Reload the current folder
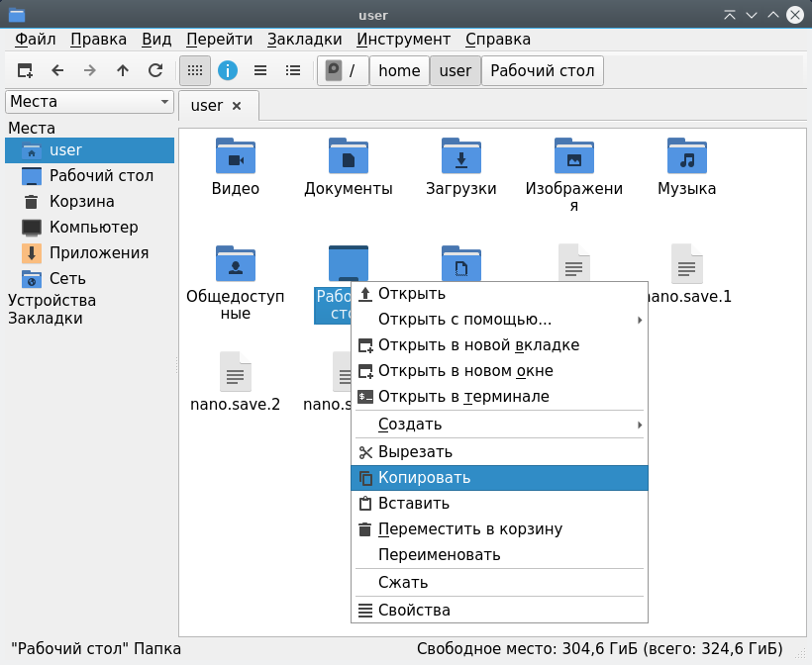The width and height of the screenshot is (812, 665). pos(155,70)
